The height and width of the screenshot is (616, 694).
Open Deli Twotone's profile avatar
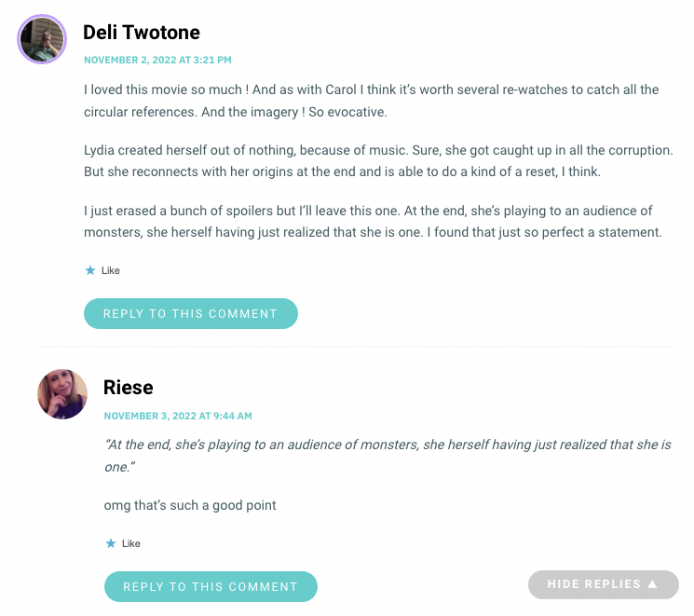tap(42, 39)
